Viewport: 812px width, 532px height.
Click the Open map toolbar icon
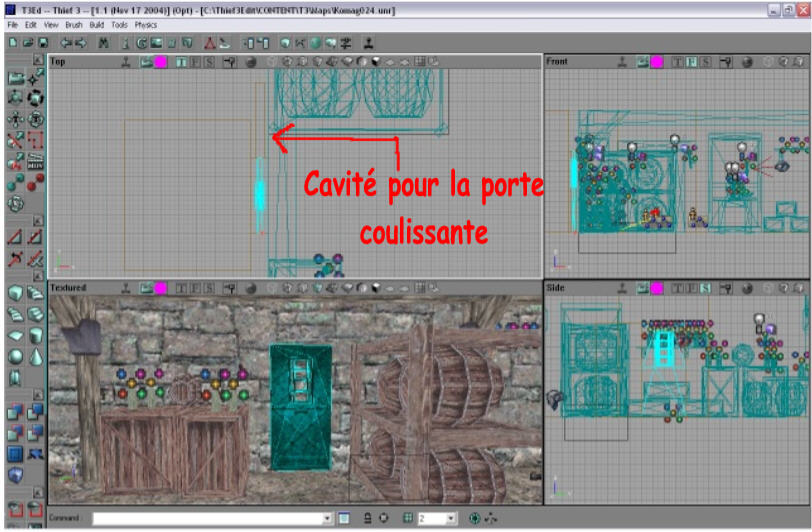pyautogui.click(x=28, y=43)
